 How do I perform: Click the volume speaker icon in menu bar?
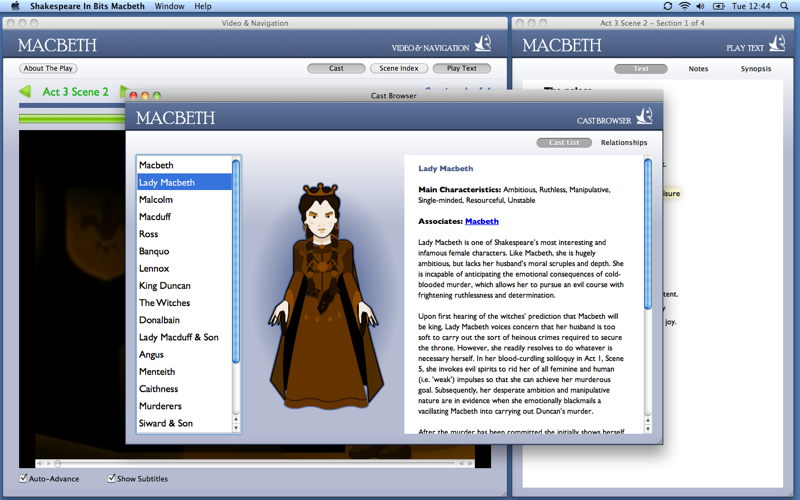pos(701,6)
